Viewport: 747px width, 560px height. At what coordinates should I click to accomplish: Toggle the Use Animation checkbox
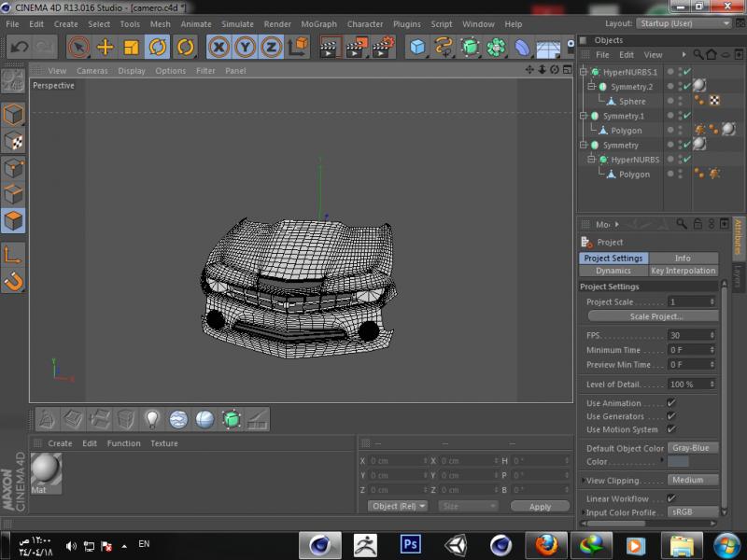tap(671, 403)
